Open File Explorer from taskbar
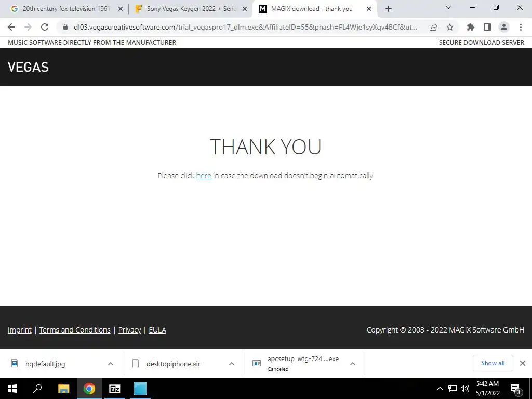The width and height of the screenshot is (532, 399). point(63,389)
